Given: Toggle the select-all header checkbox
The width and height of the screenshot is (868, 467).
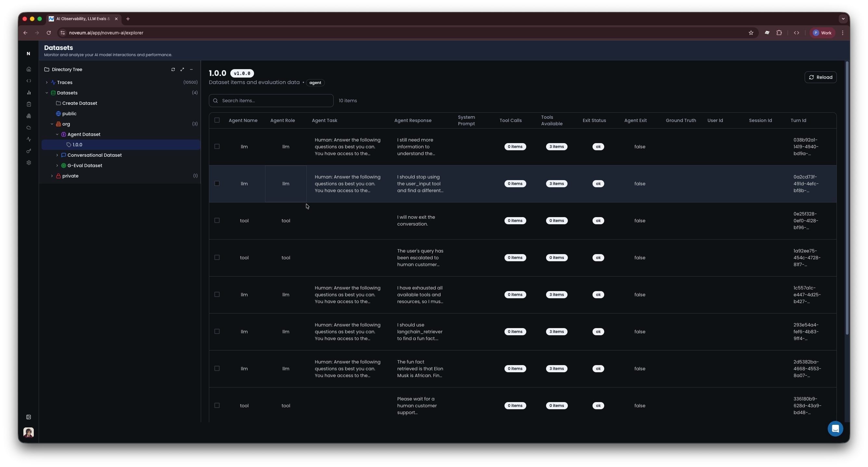Looking at the screenshot, I should point(217,120).
